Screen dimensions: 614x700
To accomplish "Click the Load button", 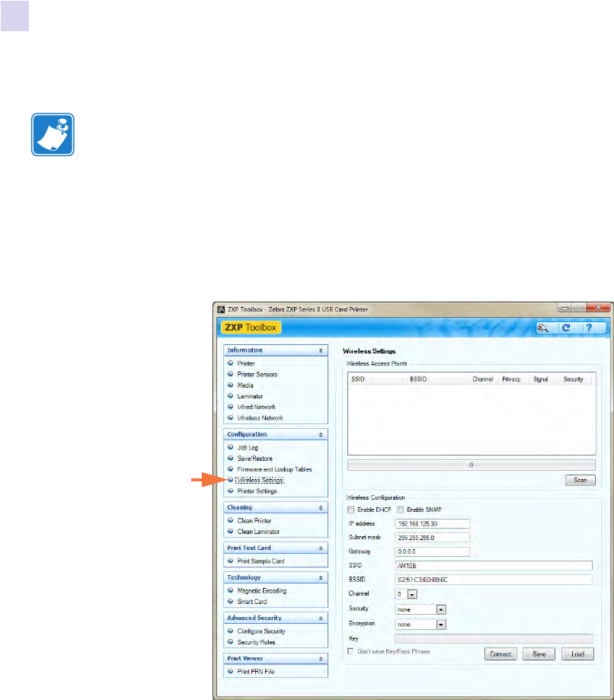I will click(x=578, y=654).
